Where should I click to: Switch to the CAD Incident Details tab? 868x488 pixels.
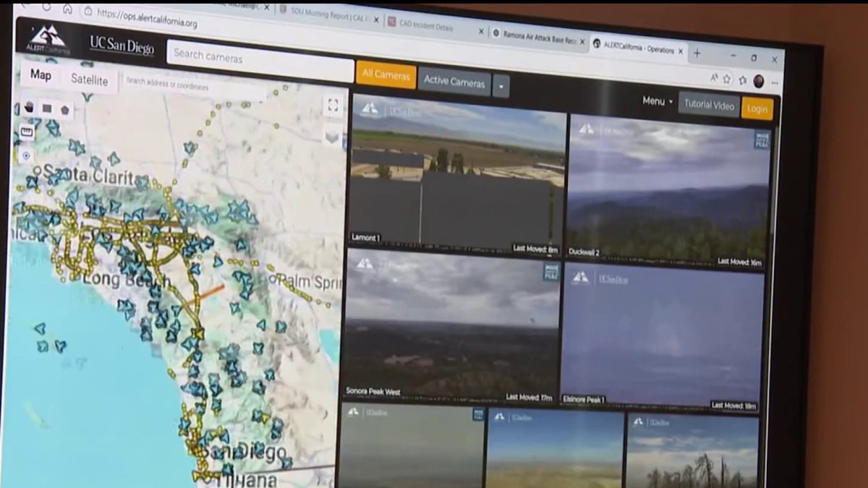tap(430, 26)
